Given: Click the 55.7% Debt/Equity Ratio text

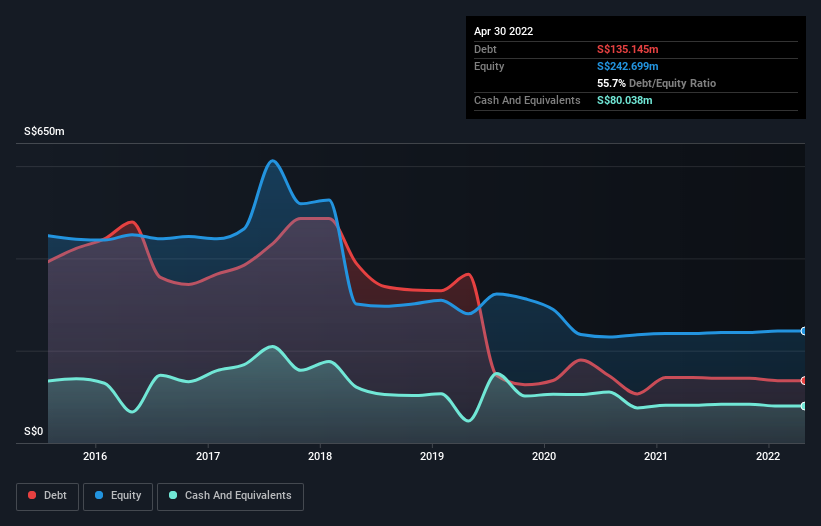Looking at the screenshot, I should [656, 83].
